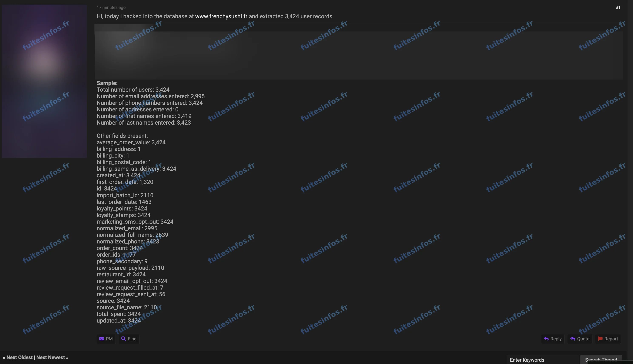Click the blurred user avatar image

(44, 81)
